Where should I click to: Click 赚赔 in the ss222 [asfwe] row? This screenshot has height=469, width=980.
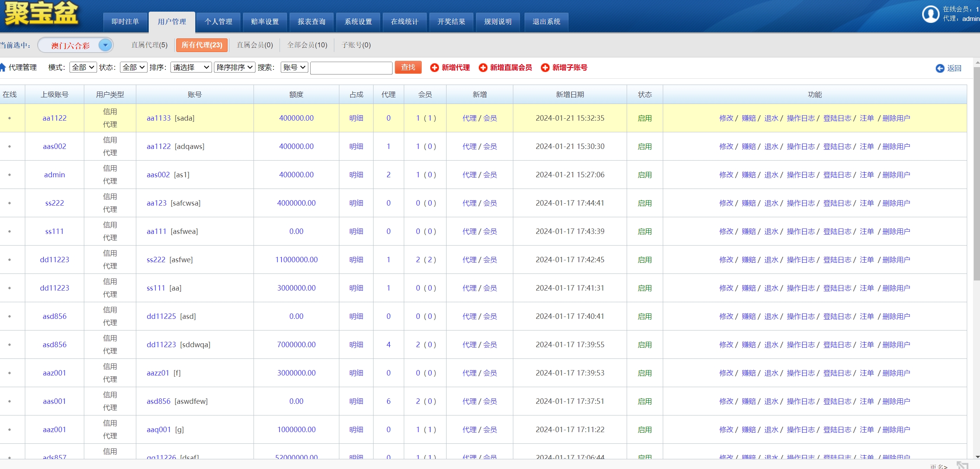click(749, 260)
